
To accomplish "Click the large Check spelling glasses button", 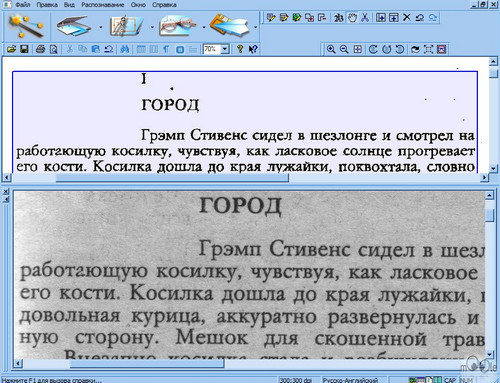I will [x=177, y=26].
